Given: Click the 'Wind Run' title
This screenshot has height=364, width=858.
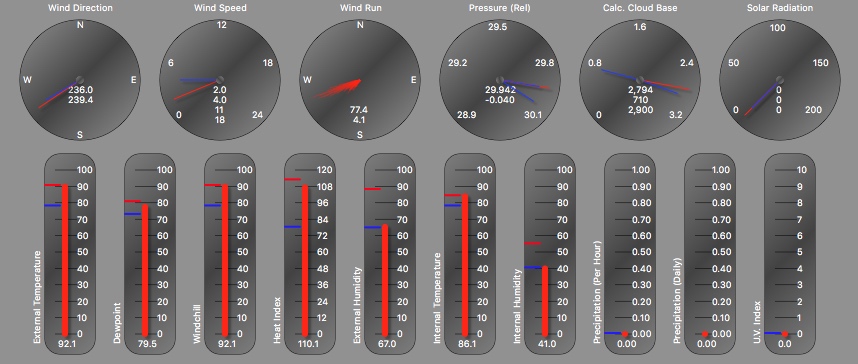Looking at the screenshot, I should (x=361, y=8).
